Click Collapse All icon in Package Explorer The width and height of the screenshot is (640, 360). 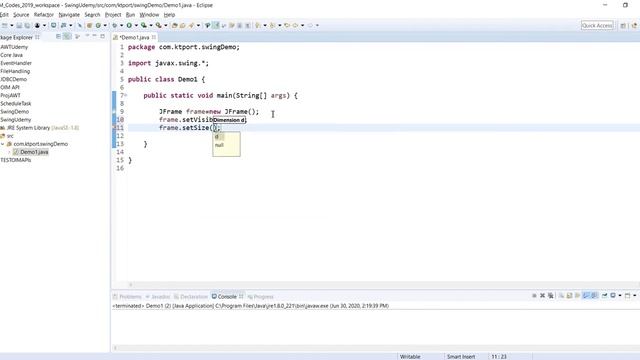(58, 37)
